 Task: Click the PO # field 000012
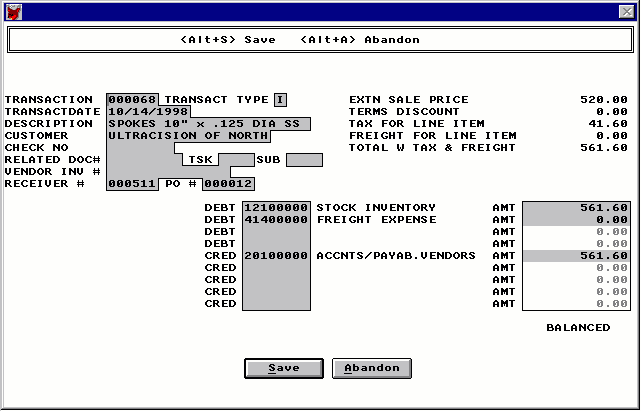(229, 184)
